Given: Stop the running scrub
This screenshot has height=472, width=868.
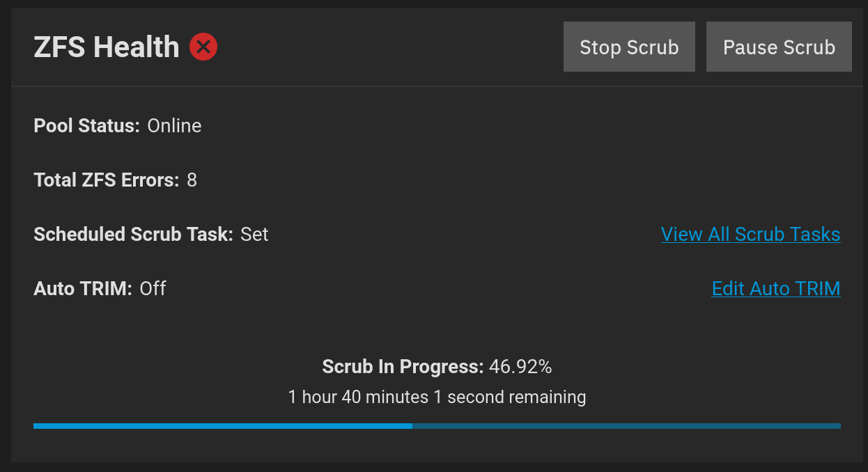Looking at the screenshot, I should (x=629, y=47).
